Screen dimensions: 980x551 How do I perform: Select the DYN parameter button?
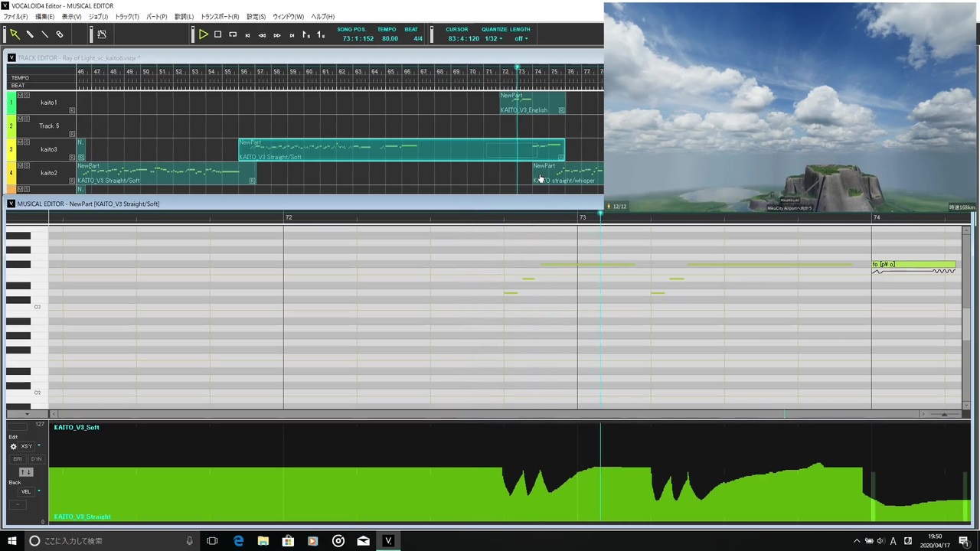36,459
